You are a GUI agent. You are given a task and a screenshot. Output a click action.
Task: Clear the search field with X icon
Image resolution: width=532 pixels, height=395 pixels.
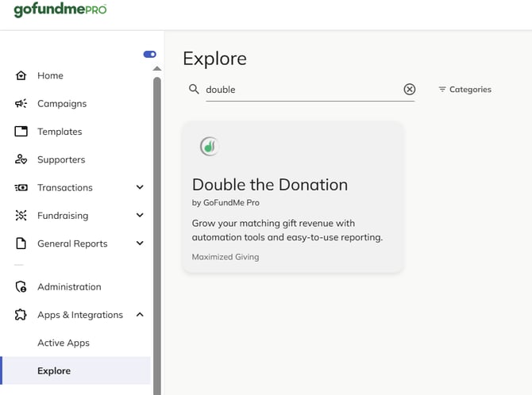click(409, 90)
